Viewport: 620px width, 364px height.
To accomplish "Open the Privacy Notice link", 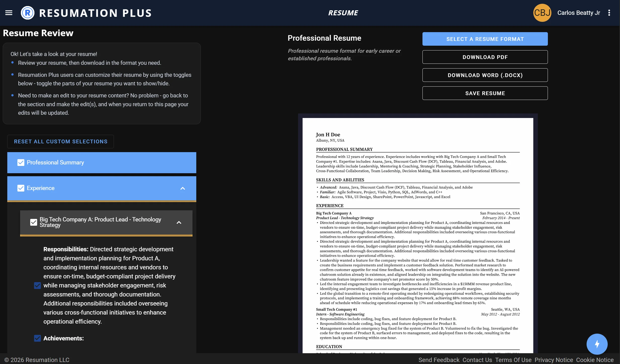I will coord(554,360).
